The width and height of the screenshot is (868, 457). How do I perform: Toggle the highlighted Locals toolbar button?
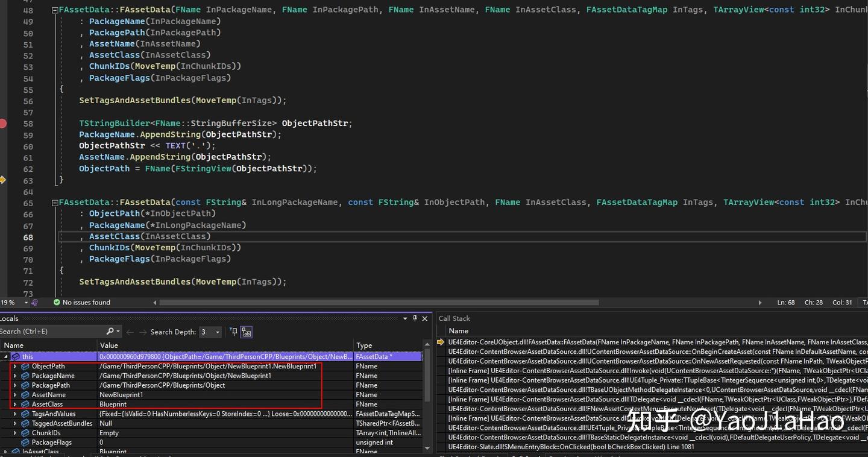[x=246, y=332]
